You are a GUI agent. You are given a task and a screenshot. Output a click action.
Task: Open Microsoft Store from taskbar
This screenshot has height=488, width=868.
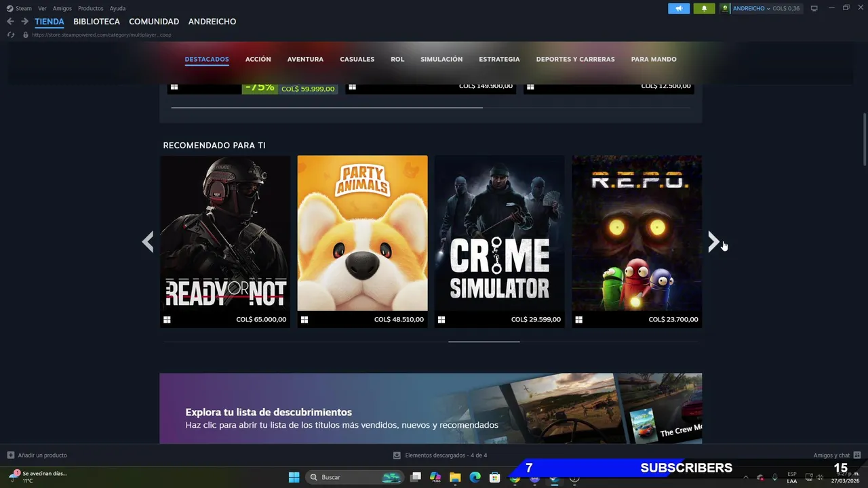click(495, 477)
